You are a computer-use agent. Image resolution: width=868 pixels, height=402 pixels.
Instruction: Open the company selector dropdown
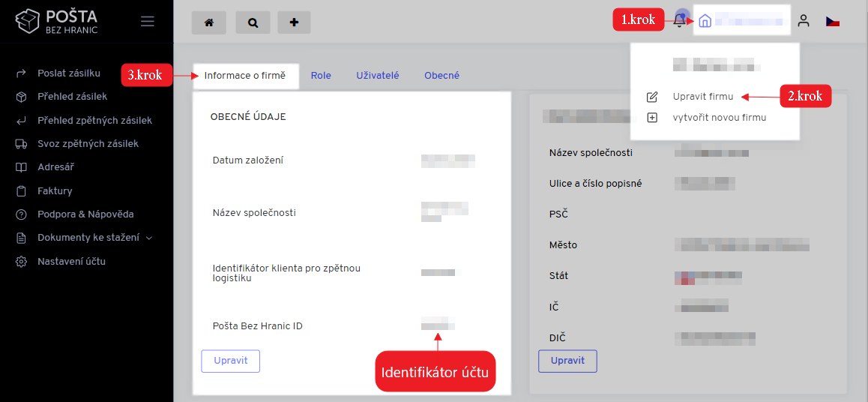coord(741,21)
